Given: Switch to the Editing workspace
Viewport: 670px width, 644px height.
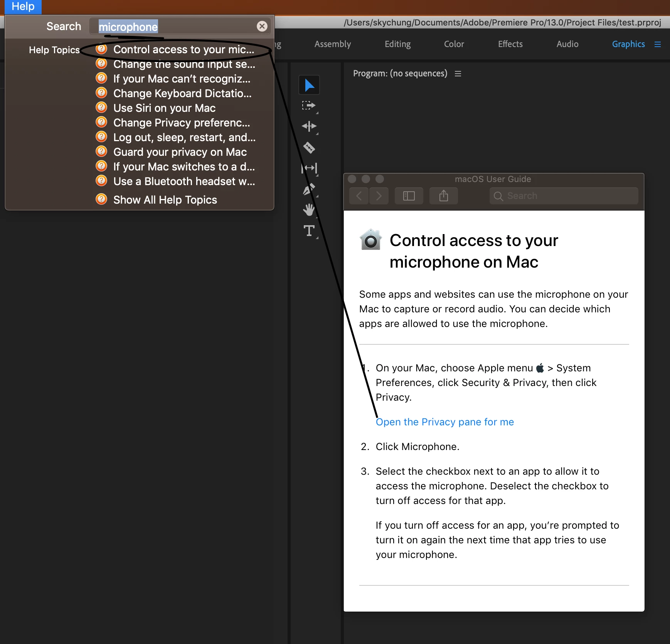Looking at the screenshot, I should point(397,44).
